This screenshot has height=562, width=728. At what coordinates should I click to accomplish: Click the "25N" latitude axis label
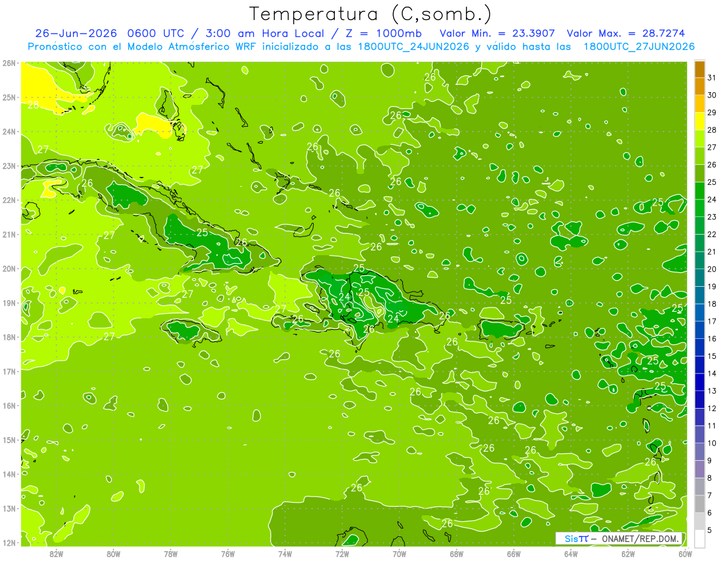tap(8, 97)
